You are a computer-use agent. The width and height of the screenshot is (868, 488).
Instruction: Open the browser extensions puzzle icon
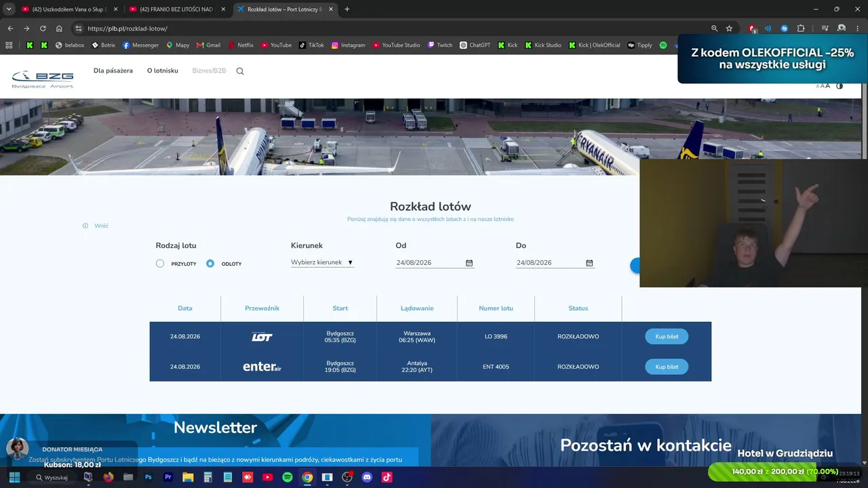[x=801, y=28]
